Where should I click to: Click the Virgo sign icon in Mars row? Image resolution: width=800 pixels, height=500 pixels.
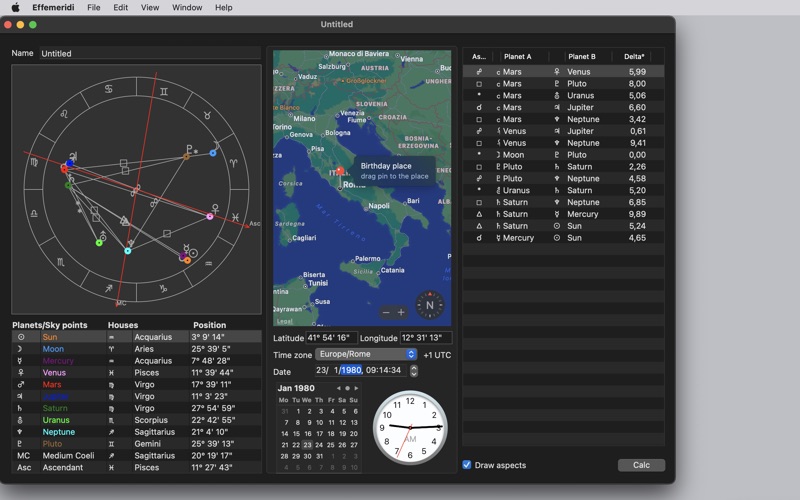tap(111, 384)
